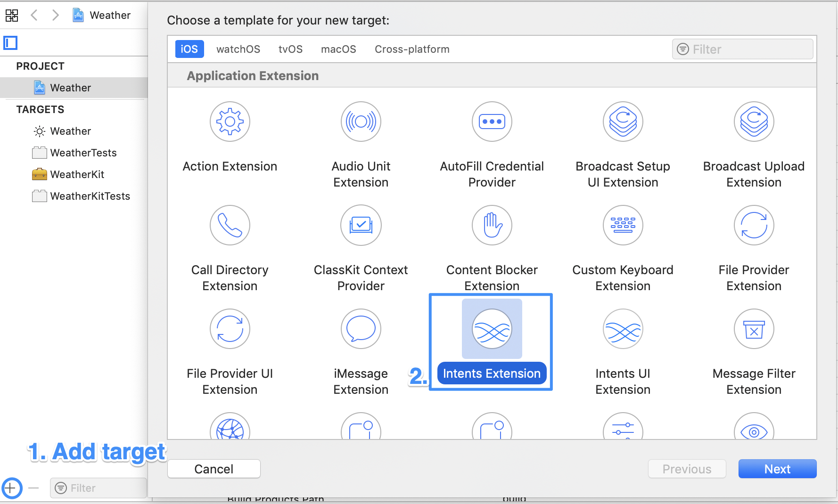
Task: Toggle the navigator sidebar visibility
Action: (10, 42)
